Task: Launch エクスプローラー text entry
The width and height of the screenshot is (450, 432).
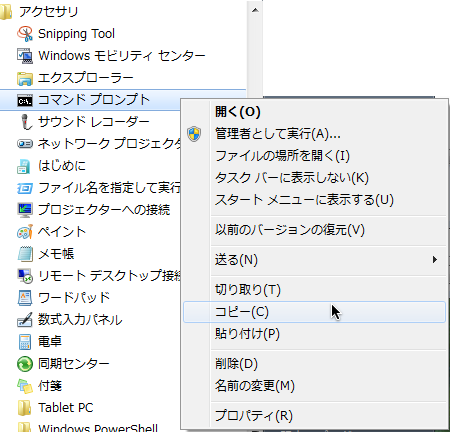Action: [x=86, y=78]
